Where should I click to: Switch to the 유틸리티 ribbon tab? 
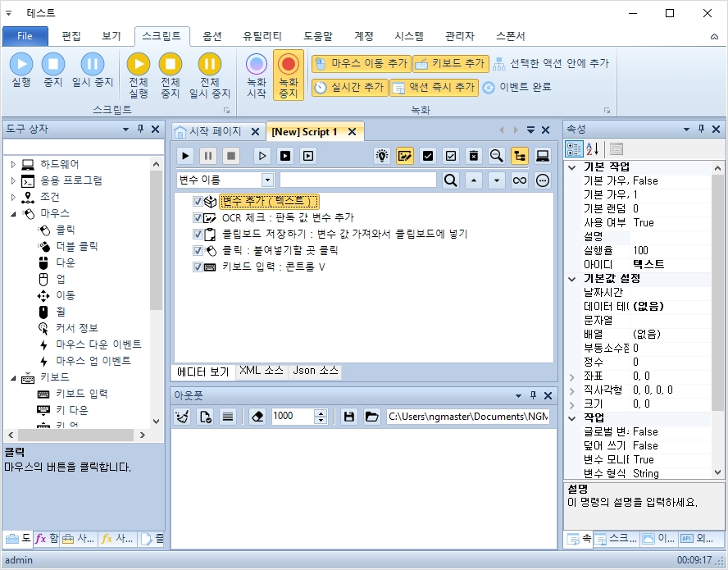(262, 36)
